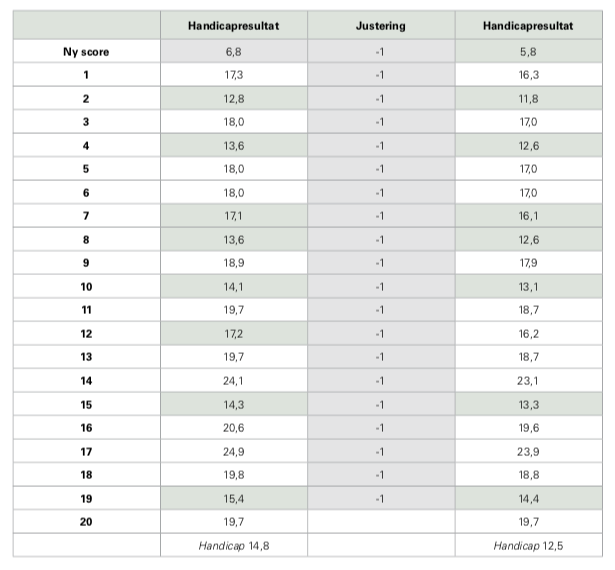615x570 pixels.
Task: Select the Justering cell in row 19
Action: pyautogui.click(x=380, y=499)
